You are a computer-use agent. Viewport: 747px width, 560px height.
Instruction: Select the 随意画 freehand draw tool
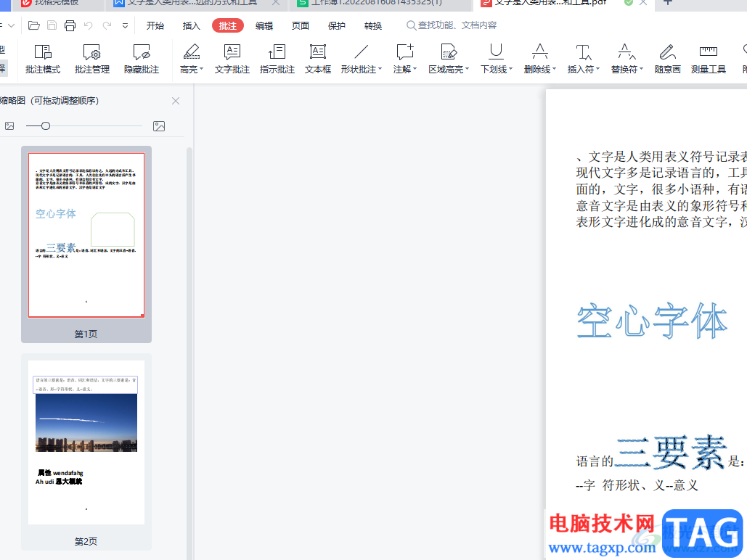667,59
